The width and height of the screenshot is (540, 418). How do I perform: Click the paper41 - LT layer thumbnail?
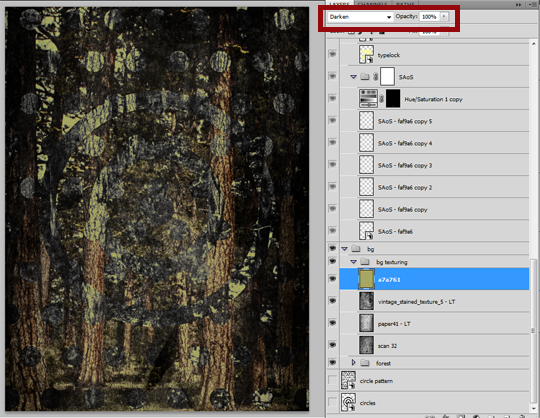(x=366, y=323)
